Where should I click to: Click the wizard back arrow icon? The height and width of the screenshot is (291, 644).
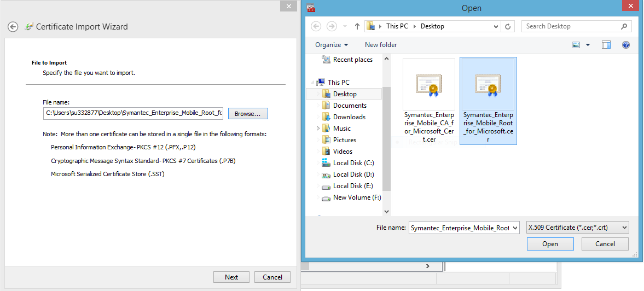tap(13, 27)
